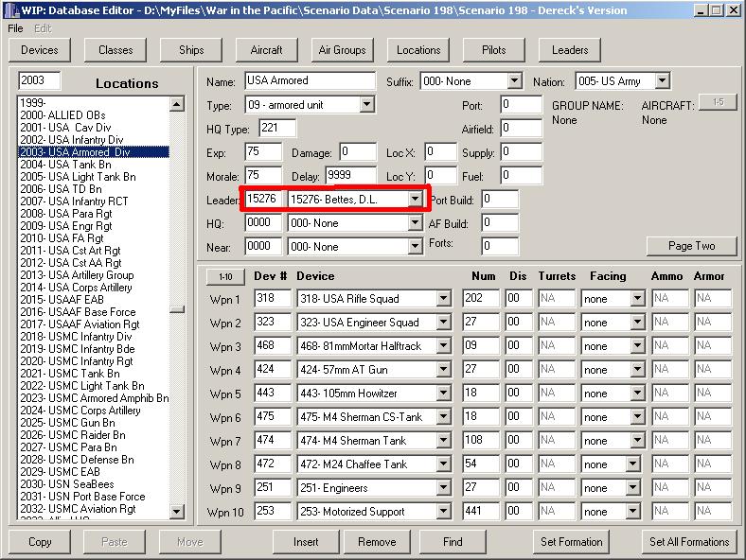Screen dimensions: 746x560
Task: Select 2001- USA Cav Div in list
Action: [93, 128]
